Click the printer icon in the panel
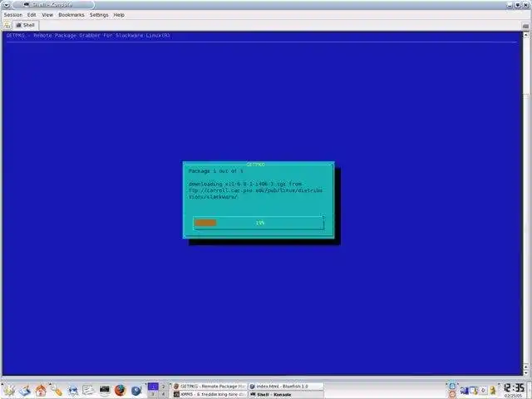 click(x=72, y=391)
